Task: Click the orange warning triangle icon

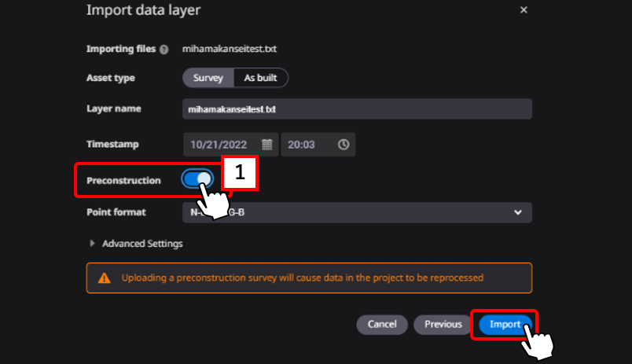Action: pyautogui.click(x=104, y=278)
